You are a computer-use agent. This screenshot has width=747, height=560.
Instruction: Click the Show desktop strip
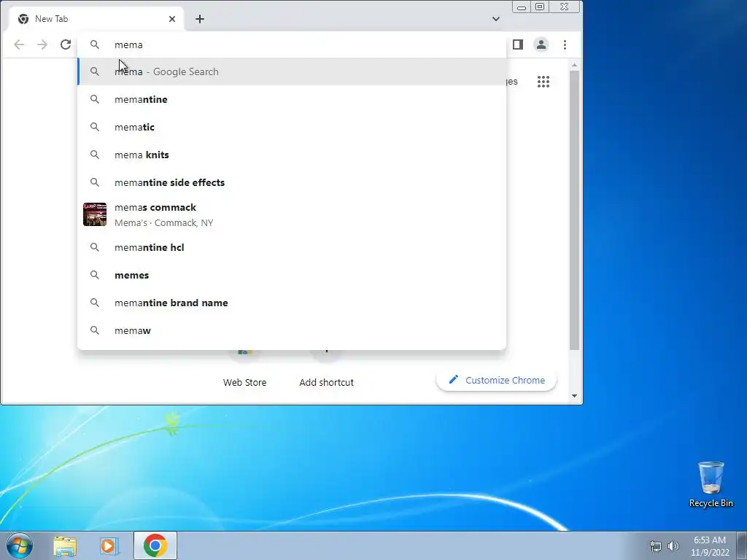[742, 545]
